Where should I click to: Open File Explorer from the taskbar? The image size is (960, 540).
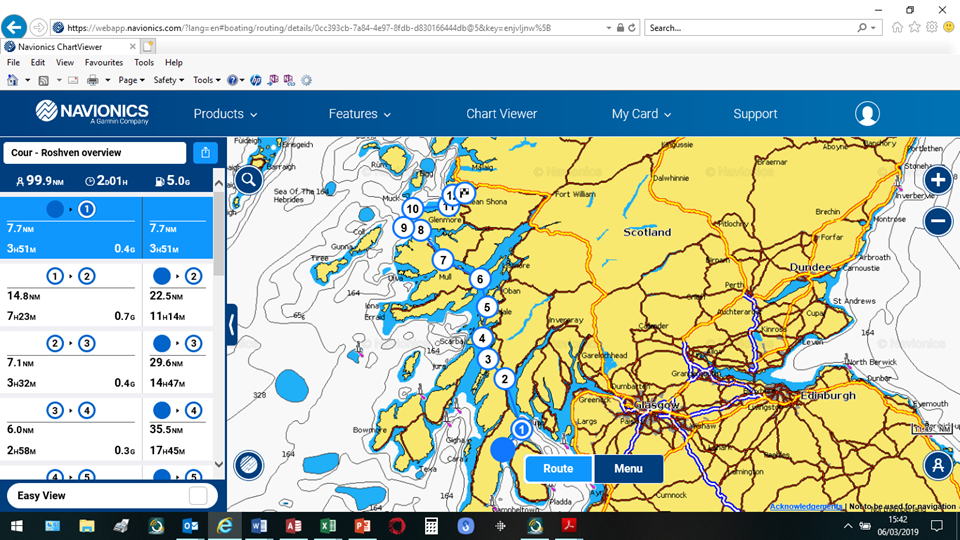[86, 525]
